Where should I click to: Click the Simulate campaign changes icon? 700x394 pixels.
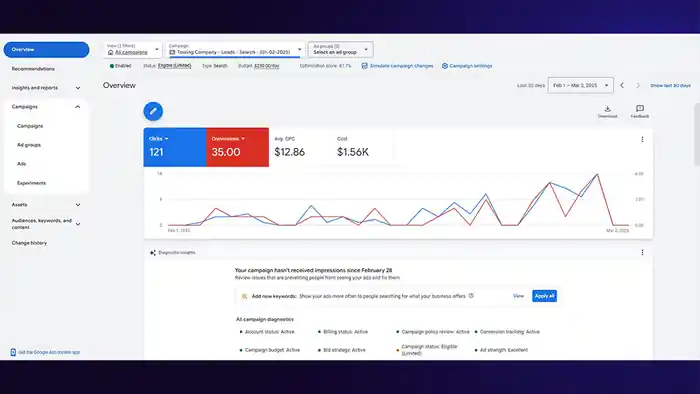point(364,66)
